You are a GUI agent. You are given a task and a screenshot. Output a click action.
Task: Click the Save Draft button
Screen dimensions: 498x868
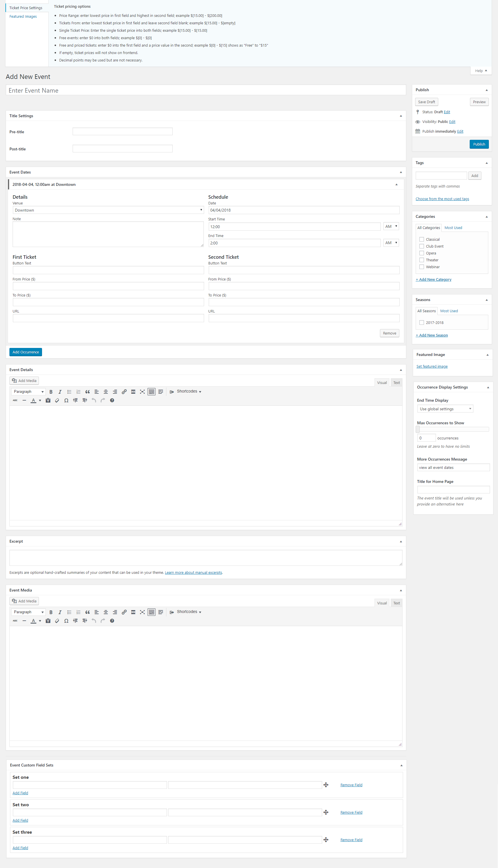point(427,102)
